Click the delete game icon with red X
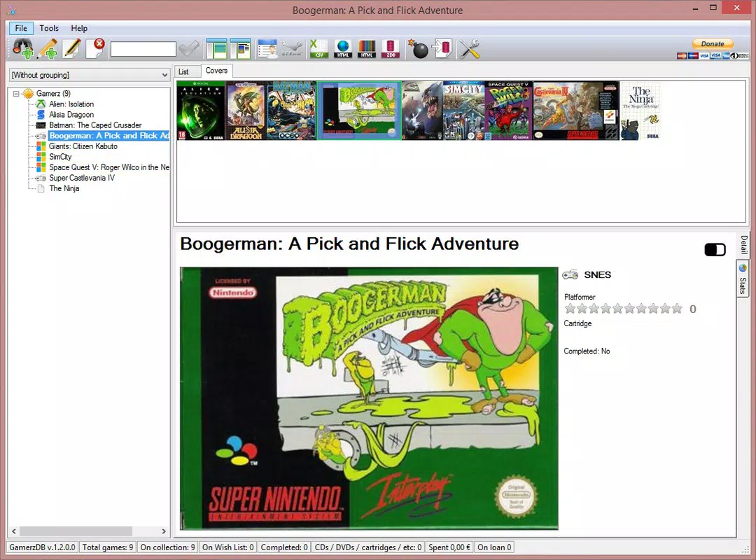This screenshot has height=560, width=756. [x=95, y=49]
